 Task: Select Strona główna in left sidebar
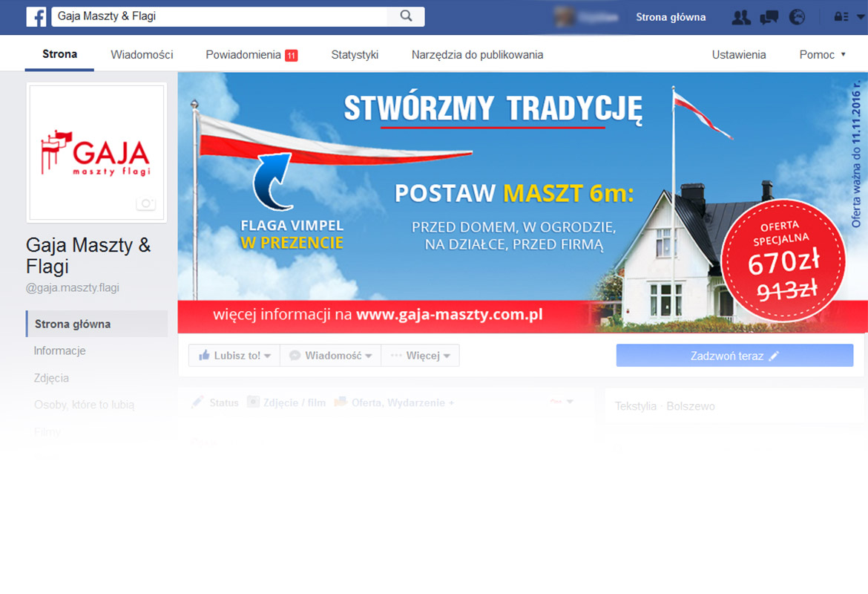97,324
